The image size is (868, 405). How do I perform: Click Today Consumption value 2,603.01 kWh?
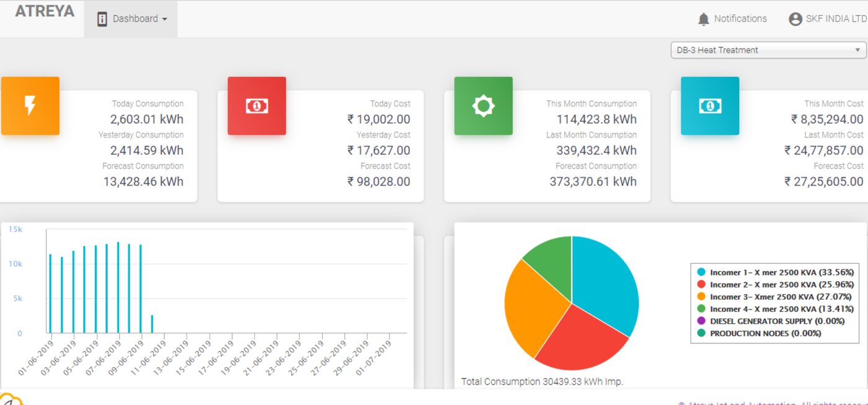click(147, 119)
